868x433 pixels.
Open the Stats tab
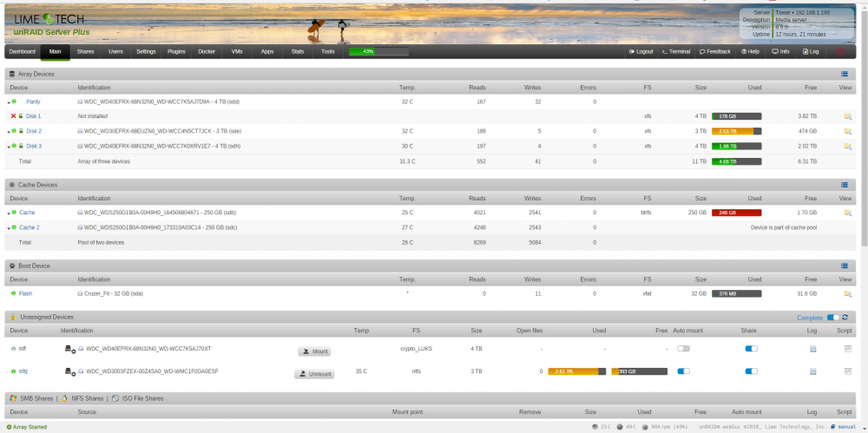point(297,51)
